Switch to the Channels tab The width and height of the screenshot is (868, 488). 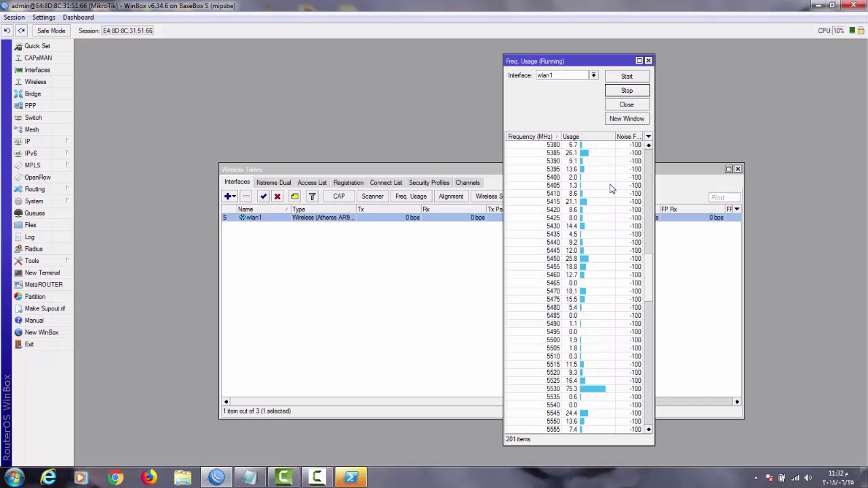pos(468,183)
